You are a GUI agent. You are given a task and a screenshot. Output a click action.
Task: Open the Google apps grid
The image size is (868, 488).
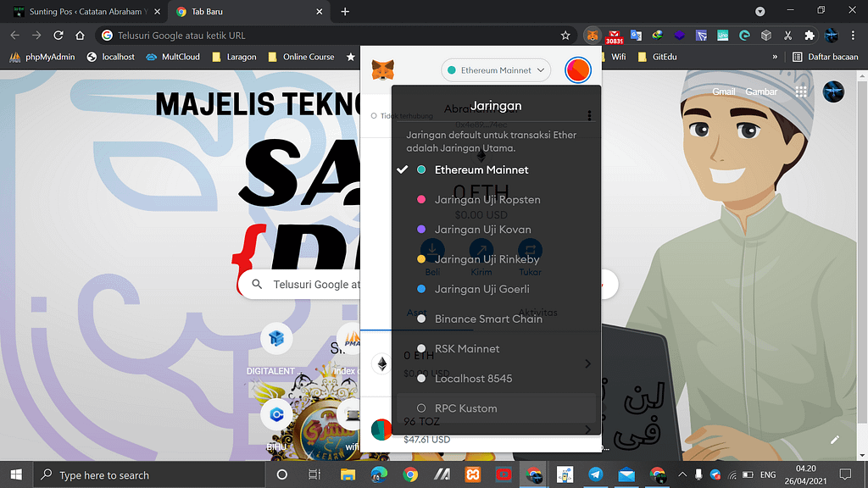coord(801,91)
